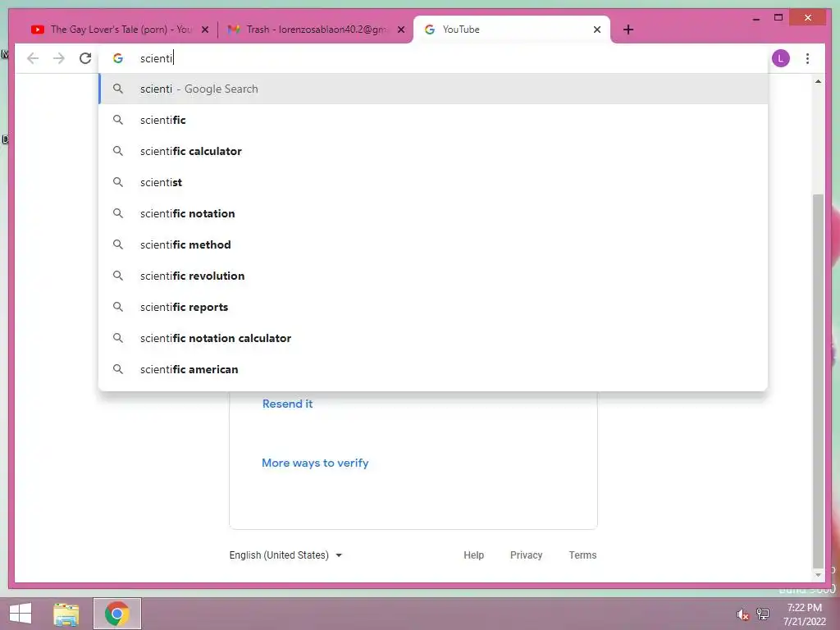This screenshot has width=840, height=630.
Task: Close The Gay Lover's Tale tab
Action: coord(204,30)
